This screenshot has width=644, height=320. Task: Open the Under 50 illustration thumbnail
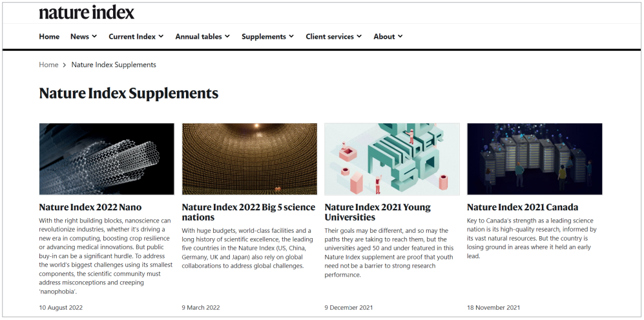(392, 159)
